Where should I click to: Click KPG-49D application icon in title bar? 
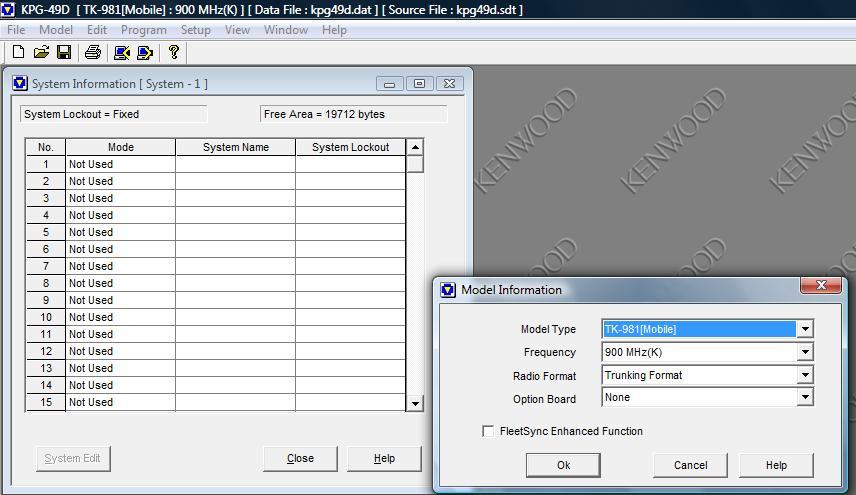(8, 9)
